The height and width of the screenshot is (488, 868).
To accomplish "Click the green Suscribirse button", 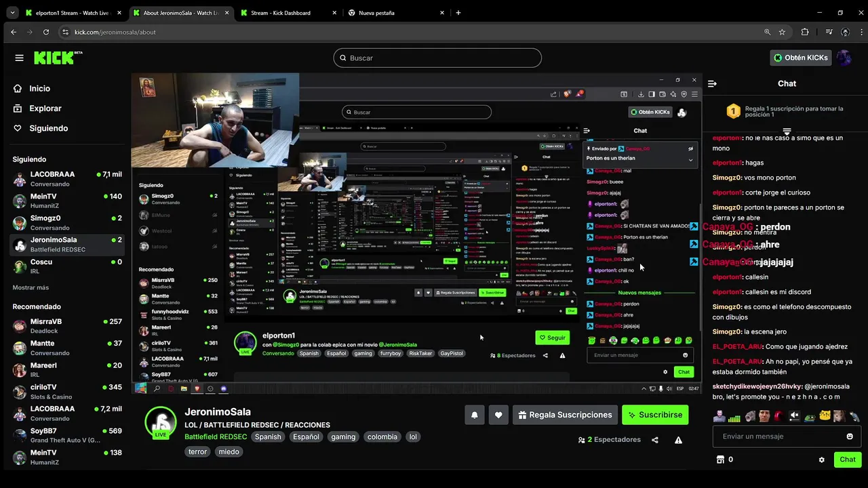I will pyautogui.click(x=655, y=415).
